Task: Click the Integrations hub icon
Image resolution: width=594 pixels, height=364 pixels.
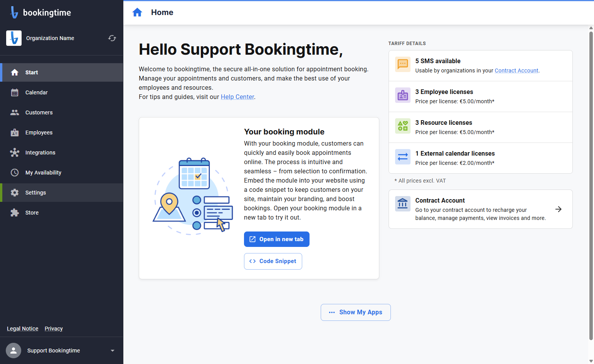Action: point(15,153)
